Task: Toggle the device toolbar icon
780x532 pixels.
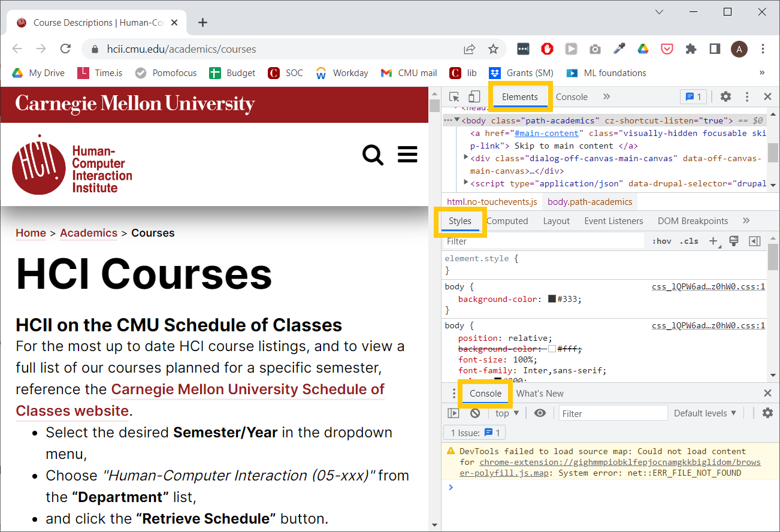Action: (474, 97)
